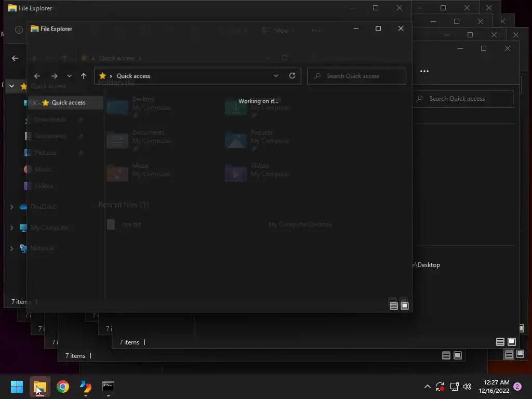Refresh Quick access in the front window

292,76
